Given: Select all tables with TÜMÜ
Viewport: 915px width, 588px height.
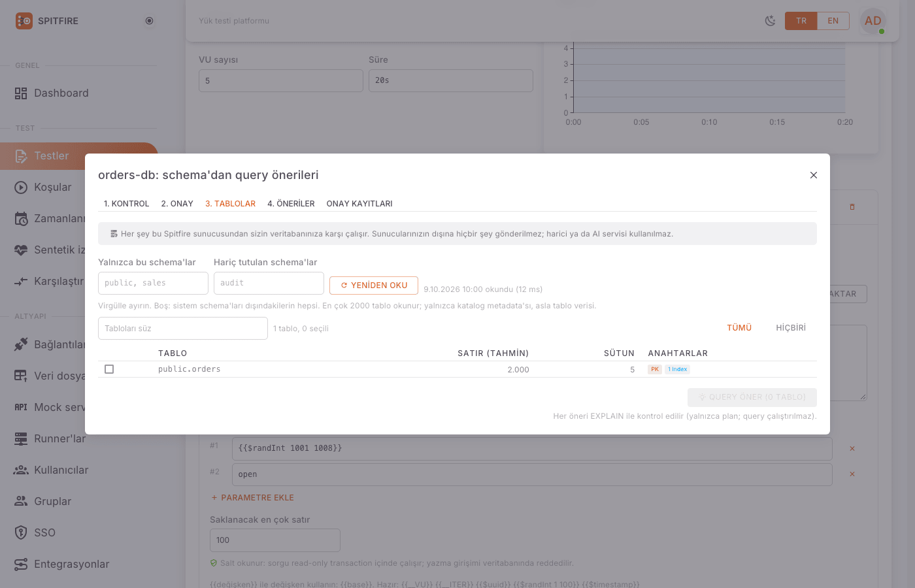Looking at the screenshot, I should coord(739,328).
